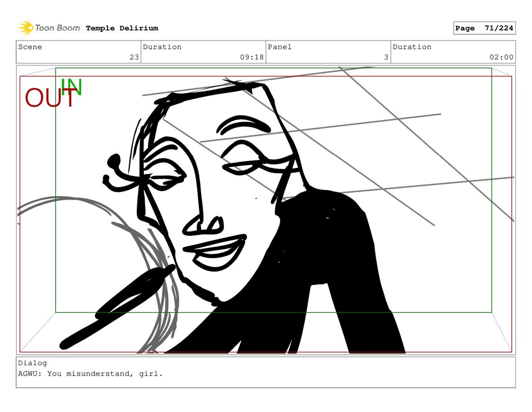The image size is (532, 412).
Task: Select the 'Temple Delirium' title text
Action: point(122,28)
